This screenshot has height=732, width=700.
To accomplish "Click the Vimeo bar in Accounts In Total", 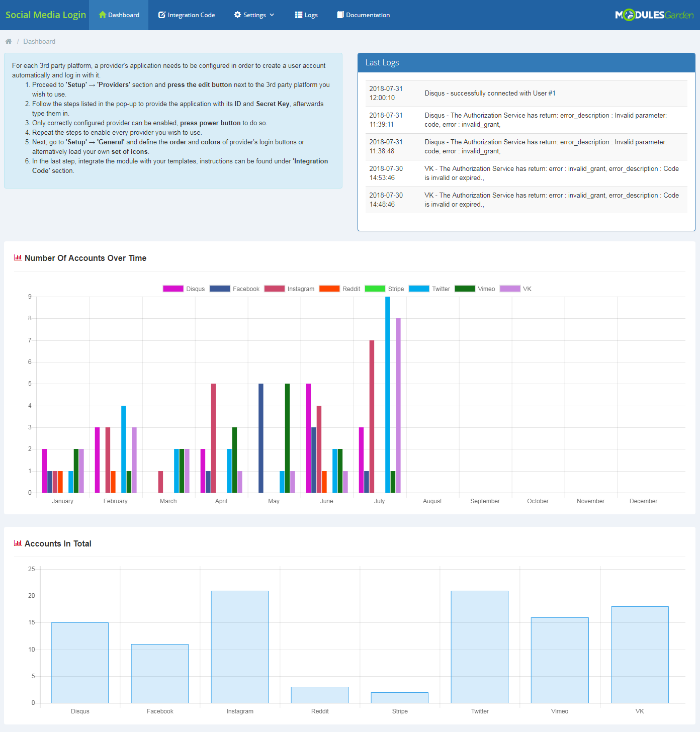I will click(x=560, y=660).
